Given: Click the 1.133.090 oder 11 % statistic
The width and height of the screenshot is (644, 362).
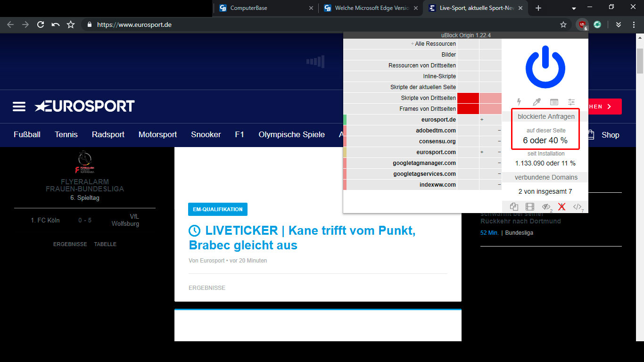Looking at the screenshot, I should tap(545, 164).
